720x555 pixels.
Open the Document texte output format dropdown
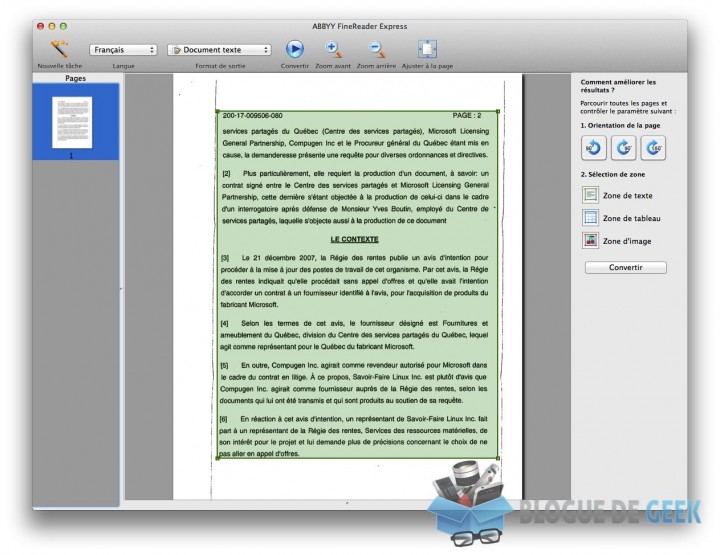(219, 50)
